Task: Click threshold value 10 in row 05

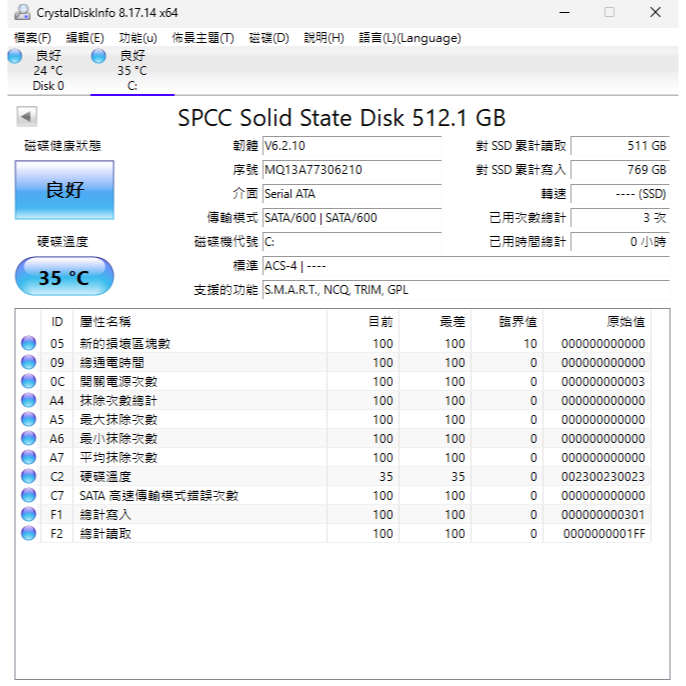Action: pyautogui.click(x=530, y=344)
